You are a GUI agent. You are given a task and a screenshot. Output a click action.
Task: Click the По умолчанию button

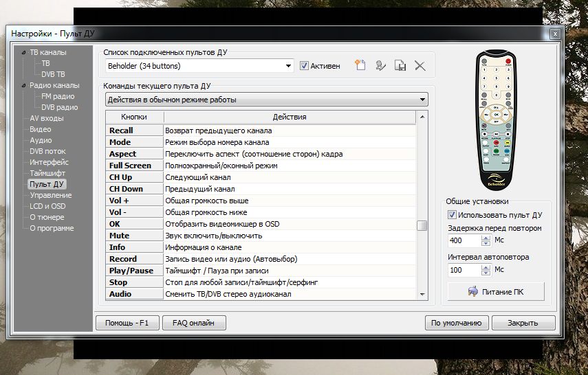click(x=457, y=323)
